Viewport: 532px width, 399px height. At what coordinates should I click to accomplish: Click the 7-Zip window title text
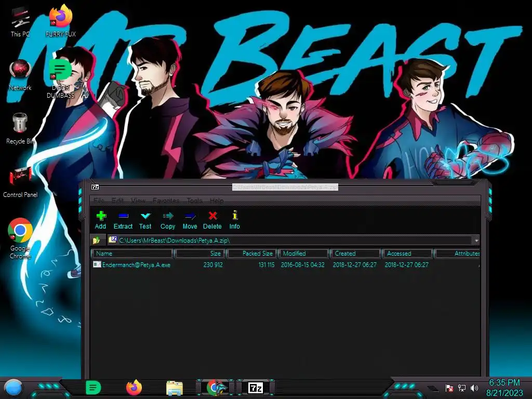[285, 187]
